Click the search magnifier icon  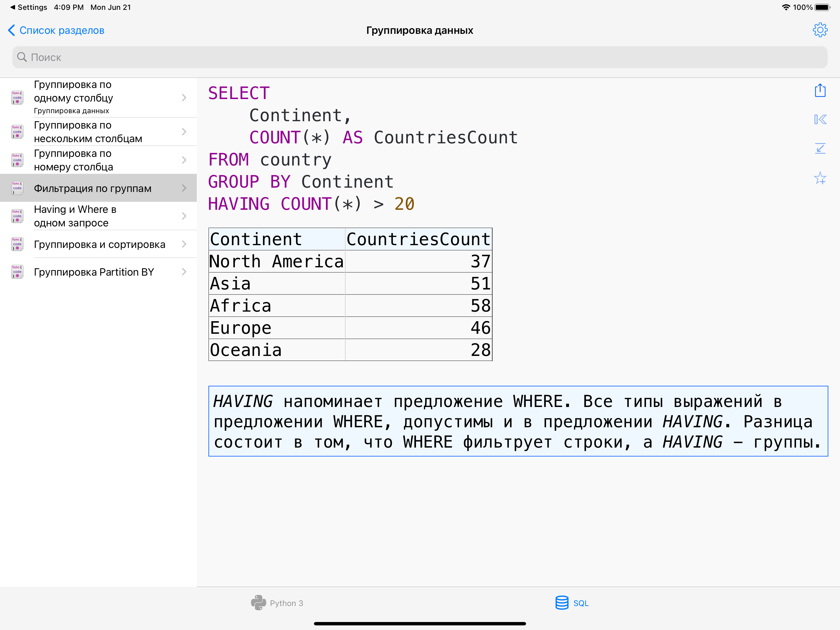(22, 58)
